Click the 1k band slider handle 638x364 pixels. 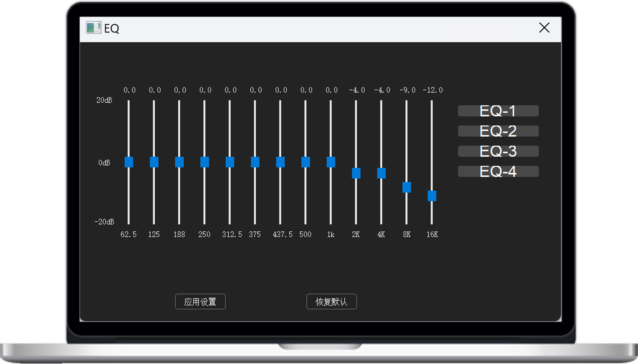[331, 162]
